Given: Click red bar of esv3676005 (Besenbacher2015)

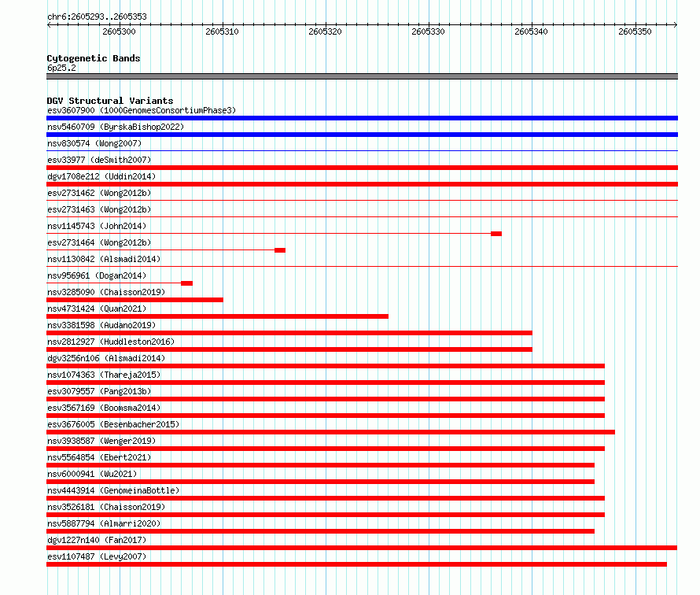Looking at the screenshot, I should [331, 432].
